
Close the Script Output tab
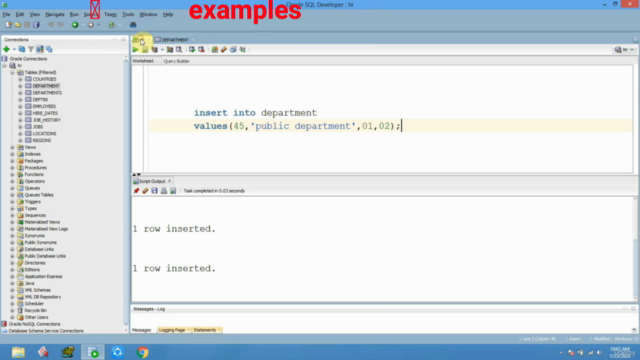pyautogui.click(x=169, y=181)
